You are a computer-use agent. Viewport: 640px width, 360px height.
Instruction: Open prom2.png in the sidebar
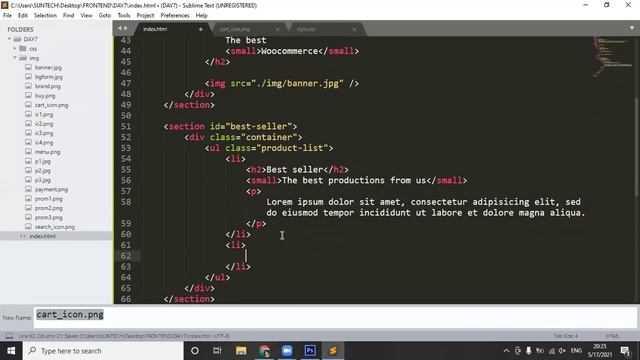pyautogui.click(x=49, y=208)
